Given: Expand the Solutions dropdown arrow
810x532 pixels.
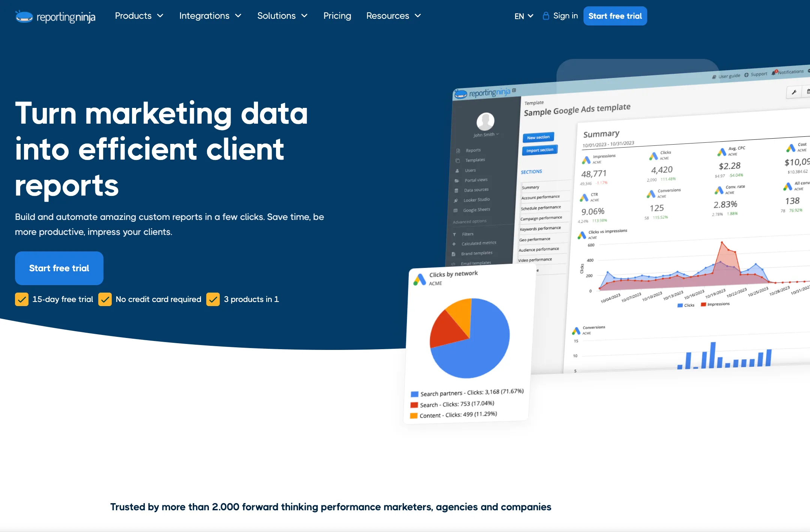Looking at the screenshot, I should [x=304, y=16].
